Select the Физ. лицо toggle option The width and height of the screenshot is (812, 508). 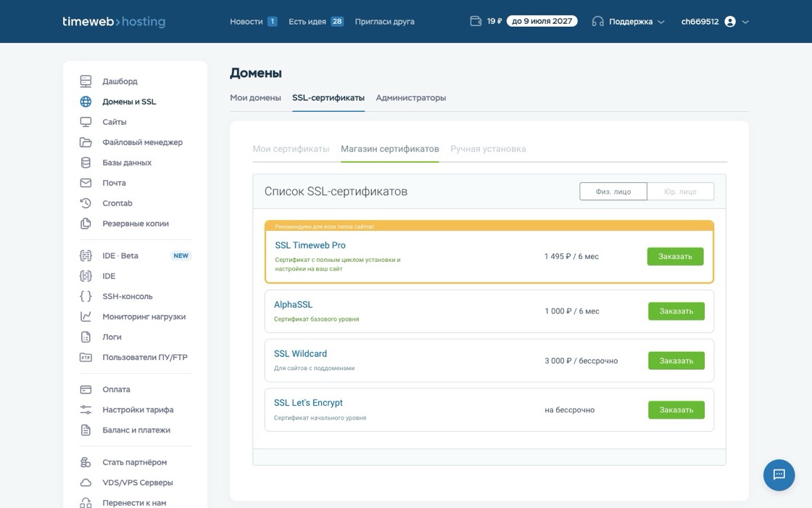coord(613,192)
